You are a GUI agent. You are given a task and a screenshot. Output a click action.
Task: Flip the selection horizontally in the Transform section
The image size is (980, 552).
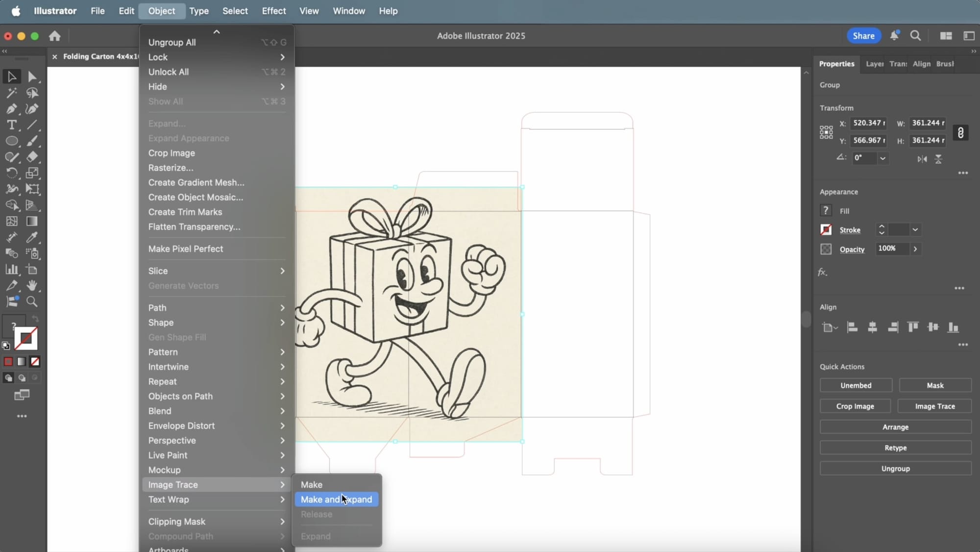click(x=922, y=159)
